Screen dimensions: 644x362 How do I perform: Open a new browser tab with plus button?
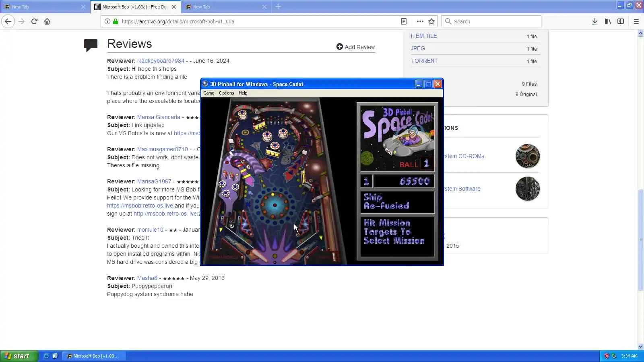pos(278,6)
